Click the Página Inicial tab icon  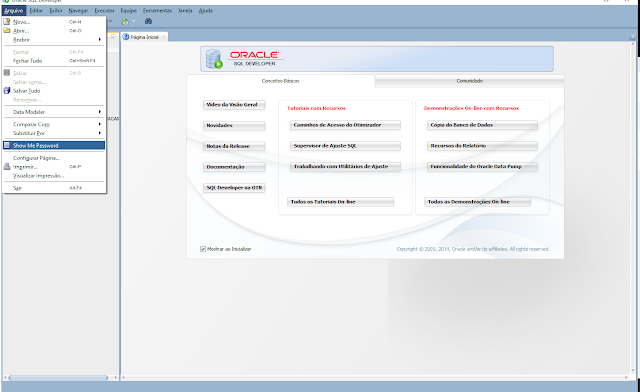pos(126,37)
